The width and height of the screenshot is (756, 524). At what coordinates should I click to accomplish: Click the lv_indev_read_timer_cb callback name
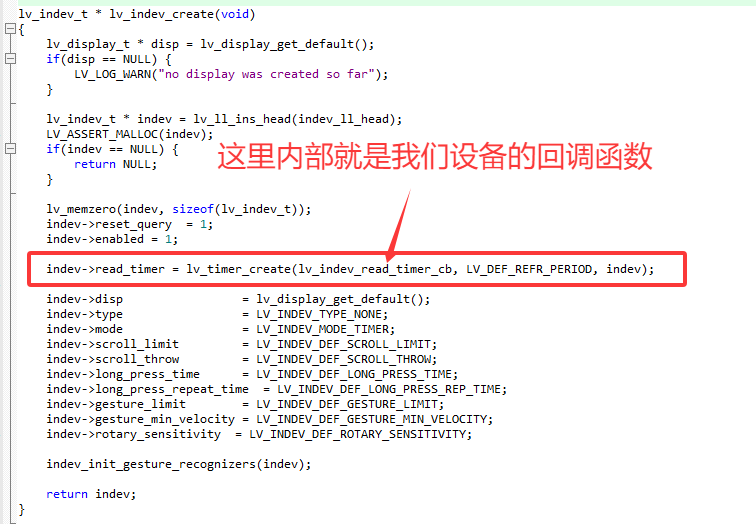[x=375, y=269]
